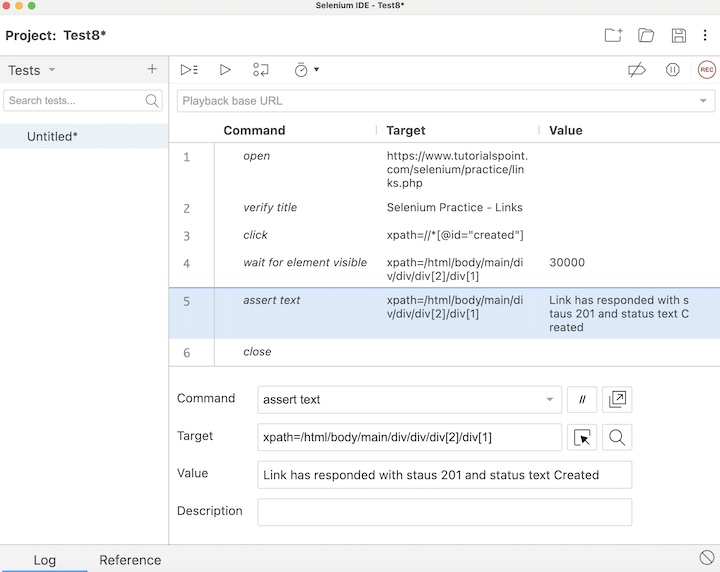Viewport: 720px width, 572px height.
Task: Toggle enable/disable command button
Action: 582,400
